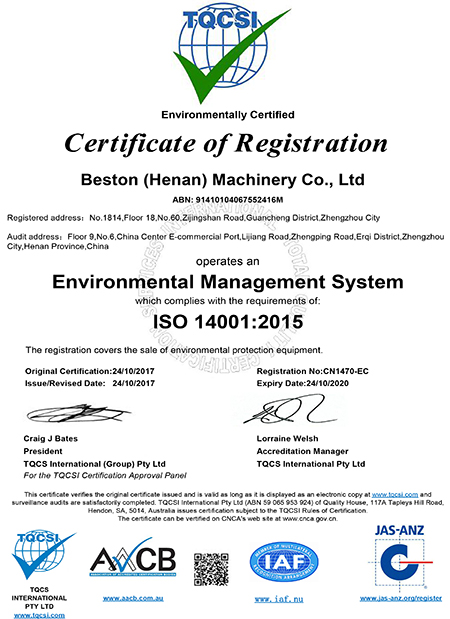Click the name 'Lorraine Welsh'

point(287,439)
